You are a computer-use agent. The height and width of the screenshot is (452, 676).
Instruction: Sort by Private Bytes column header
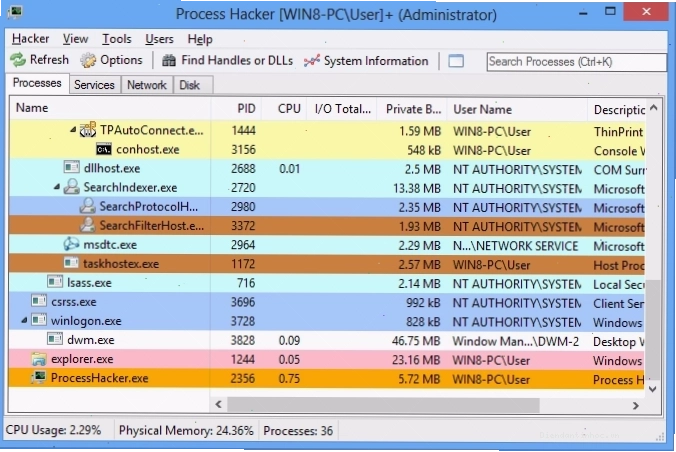pos(413,109)
